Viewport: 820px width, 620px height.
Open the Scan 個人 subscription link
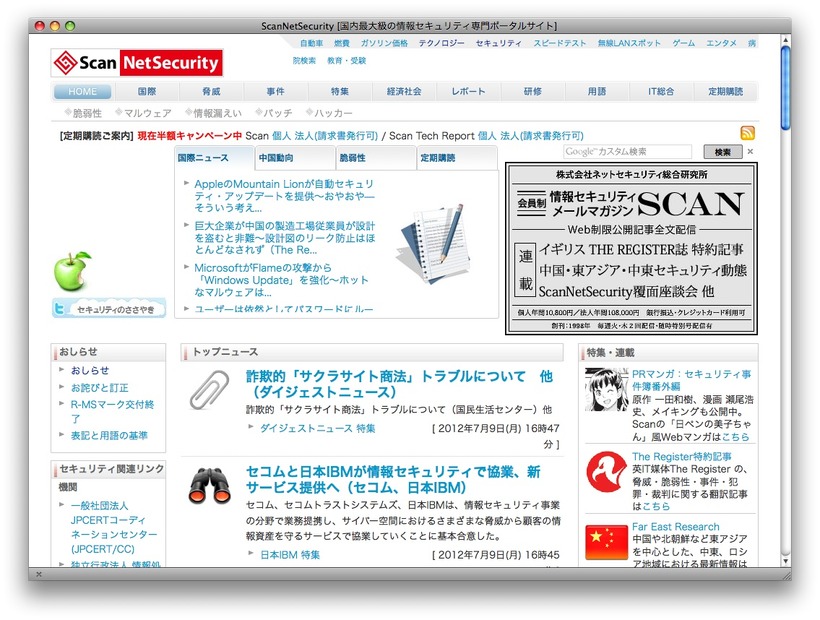point(281,136)
